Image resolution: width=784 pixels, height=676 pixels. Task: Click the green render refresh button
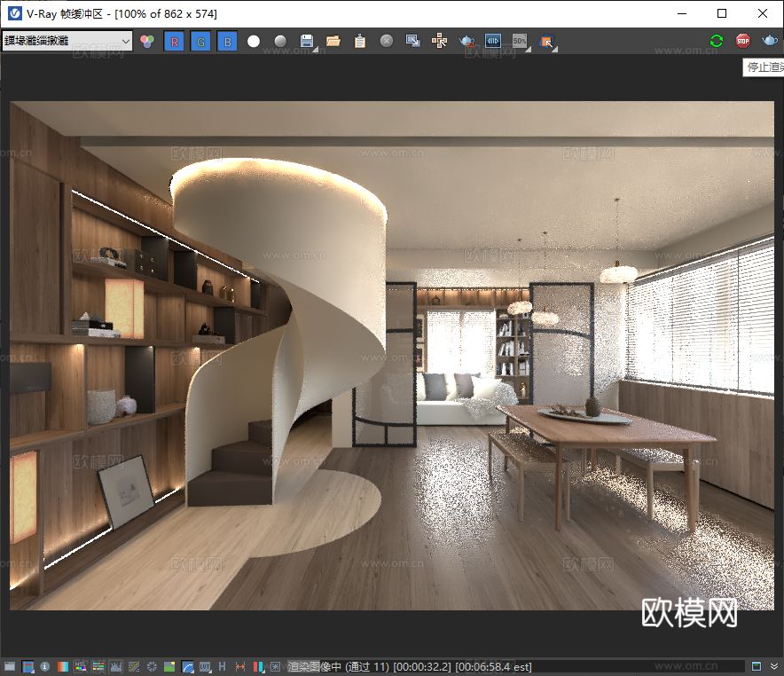point(716,40)
